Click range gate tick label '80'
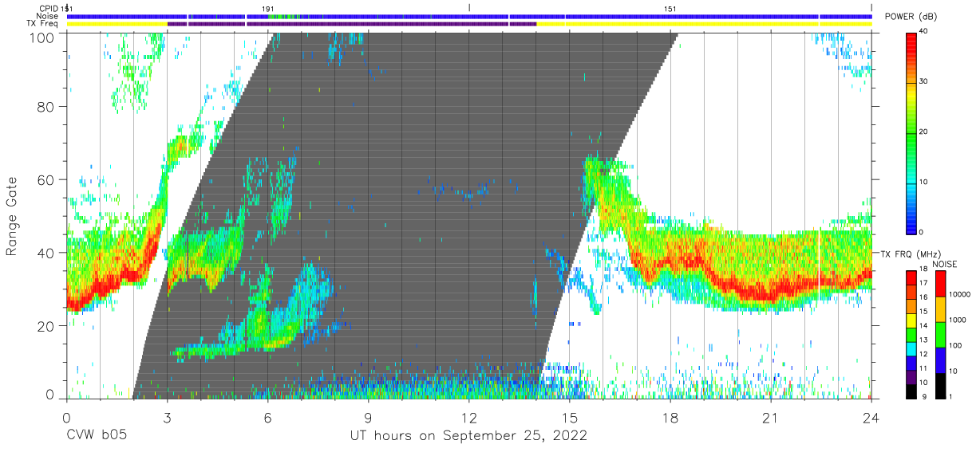 click(x=46, y=107)
